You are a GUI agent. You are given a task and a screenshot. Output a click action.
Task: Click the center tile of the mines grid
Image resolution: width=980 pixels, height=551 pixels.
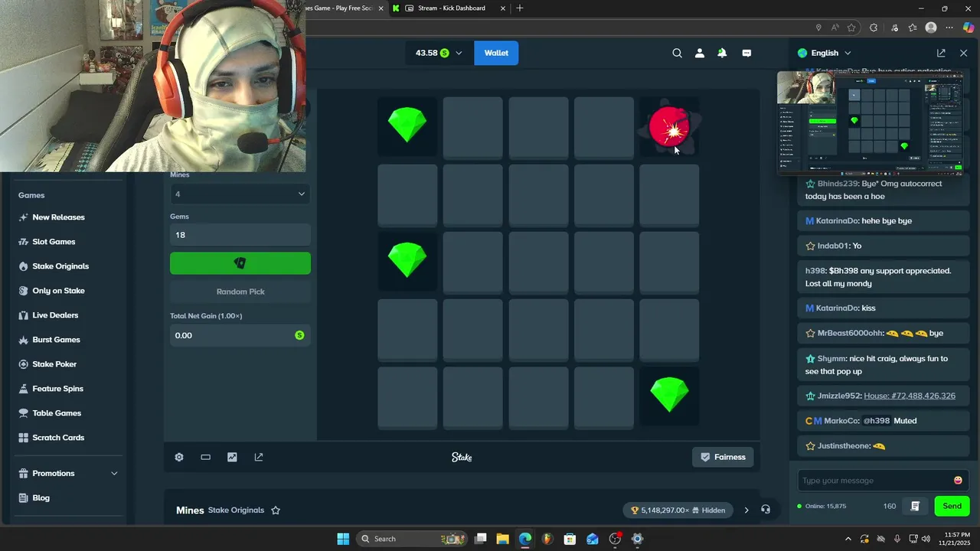(x=538, y=262)
